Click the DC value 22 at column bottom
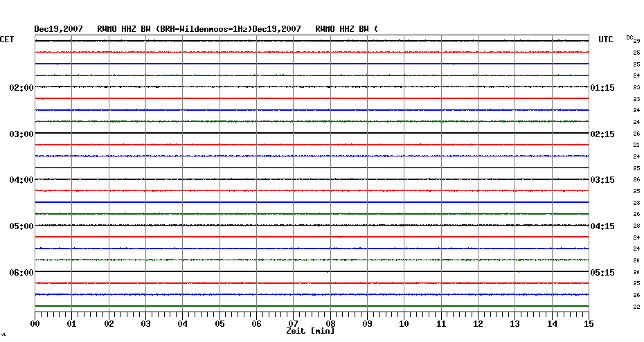644x342 pixels. tap(636, 307)
